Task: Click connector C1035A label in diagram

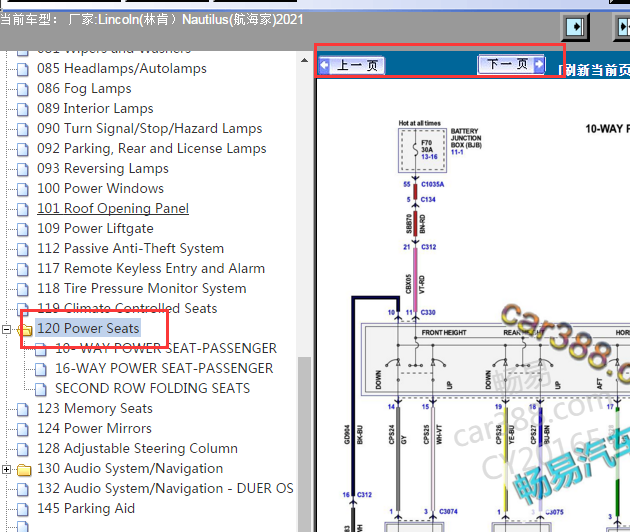Action: (x=432, y=184)
